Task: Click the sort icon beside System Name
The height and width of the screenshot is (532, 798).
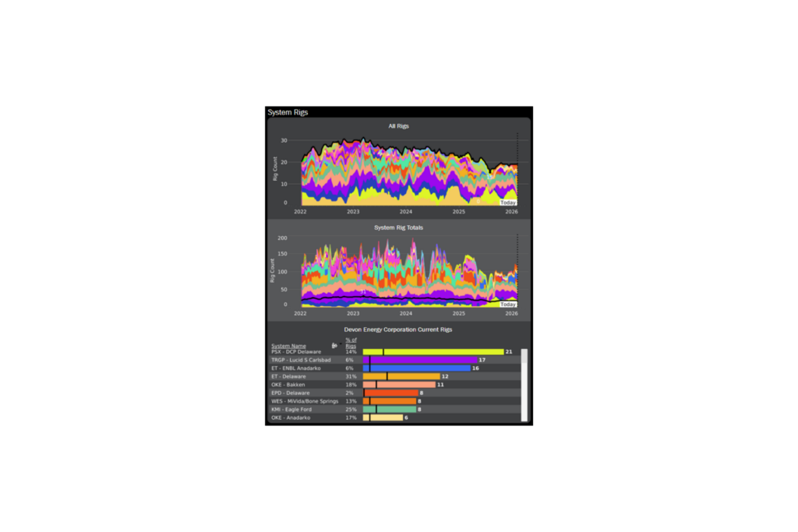Action: [333, 345]
